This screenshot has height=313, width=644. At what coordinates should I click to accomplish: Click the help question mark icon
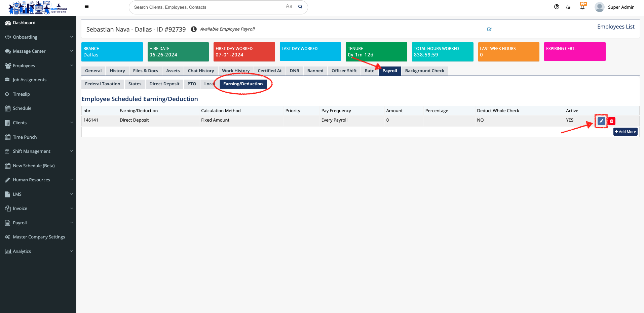557,7
